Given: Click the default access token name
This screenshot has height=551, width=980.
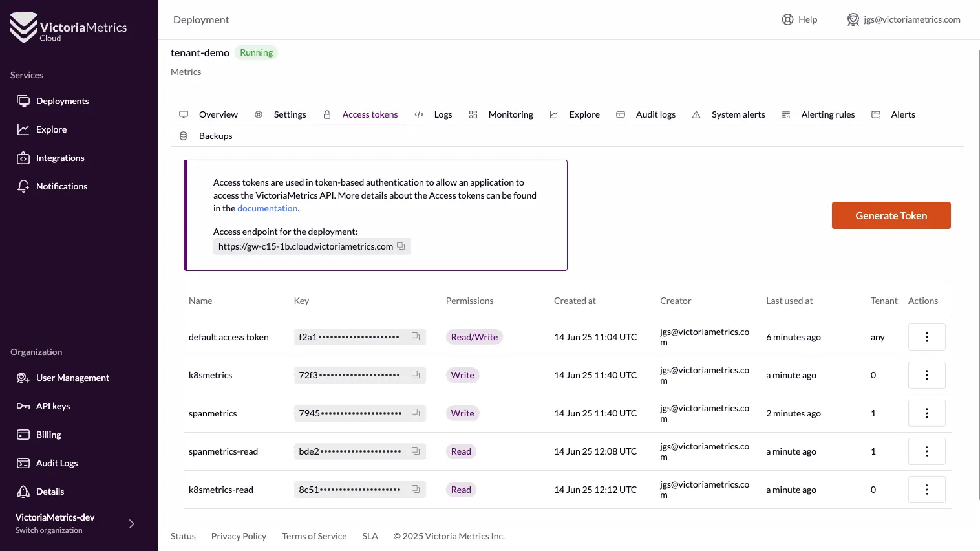Looking at the screenshot, I should coord(229,337).
